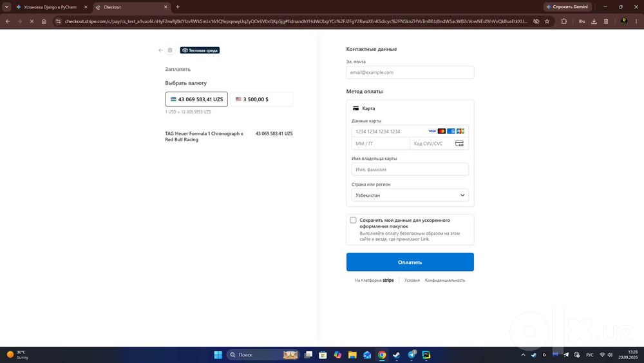
Task: Click the 1 USD exchange rate text
Action: [188, 112]
